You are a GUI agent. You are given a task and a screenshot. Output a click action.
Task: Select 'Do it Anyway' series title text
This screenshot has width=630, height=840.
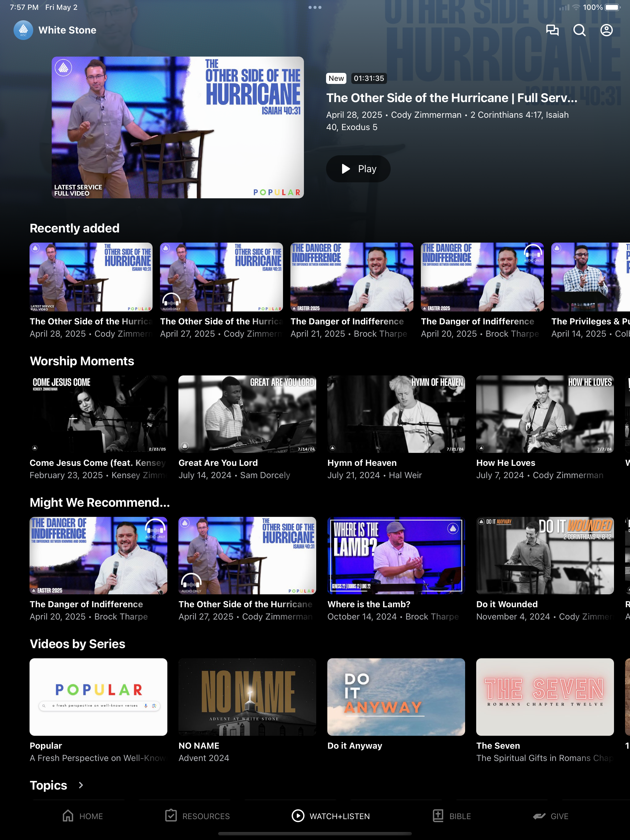click(x=355, y=746)
